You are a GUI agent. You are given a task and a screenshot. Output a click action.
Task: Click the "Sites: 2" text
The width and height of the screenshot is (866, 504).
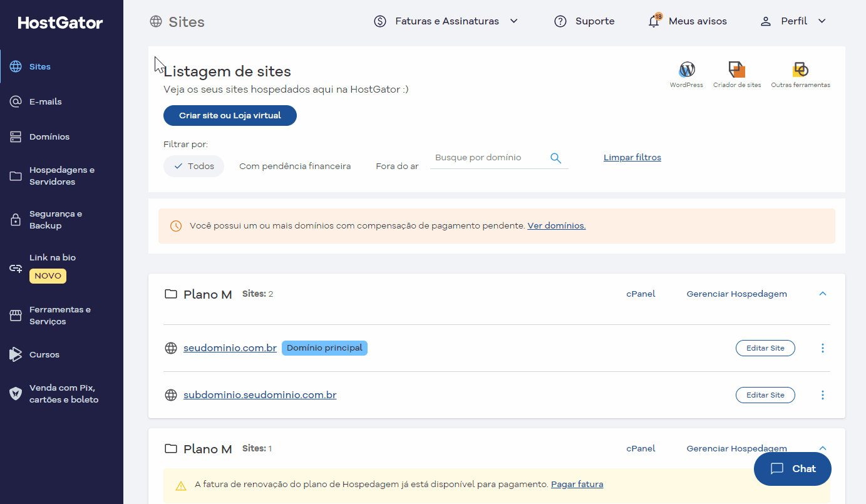257,294
